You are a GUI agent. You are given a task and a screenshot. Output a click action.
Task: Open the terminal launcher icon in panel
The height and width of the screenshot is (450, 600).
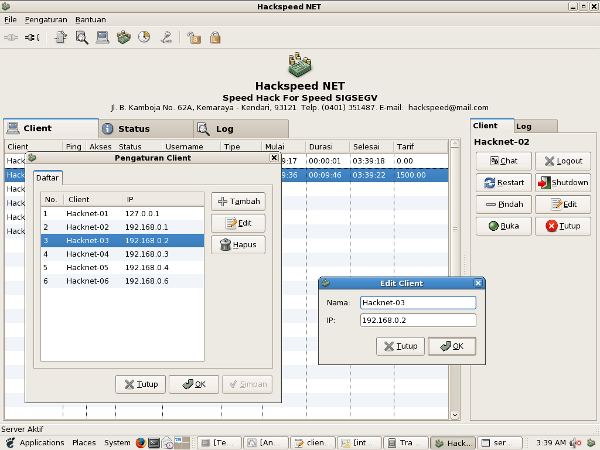tap(154, 443)
